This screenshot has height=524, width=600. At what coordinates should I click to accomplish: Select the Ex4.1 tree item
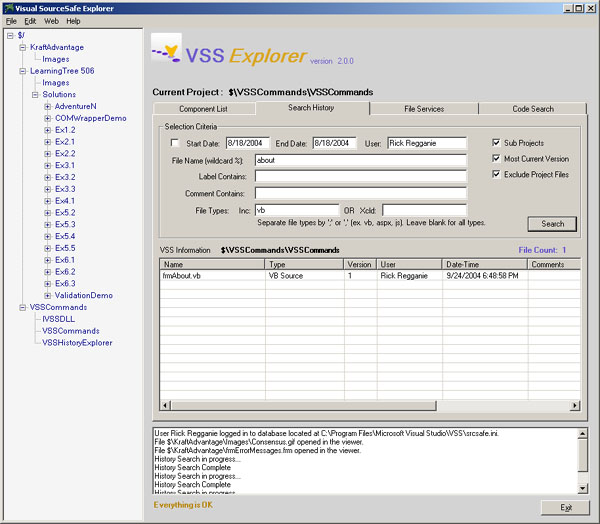point(65,201)
